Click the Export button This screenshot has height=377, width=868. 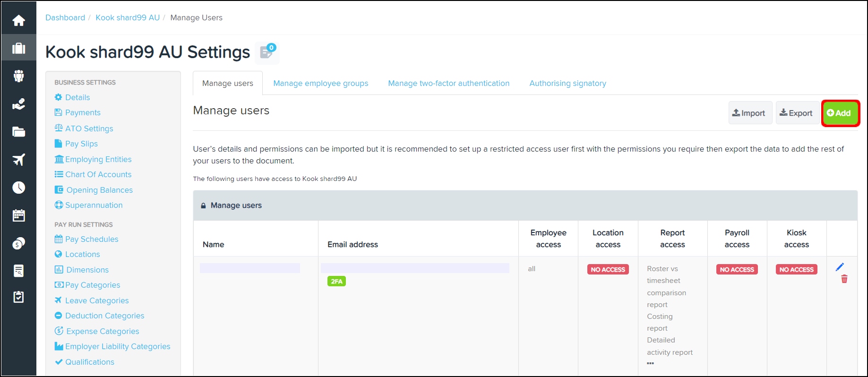tap(796, 113)
